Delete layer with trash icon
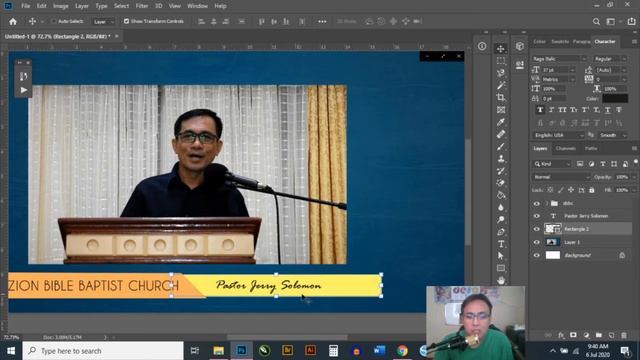 (624, 335)
